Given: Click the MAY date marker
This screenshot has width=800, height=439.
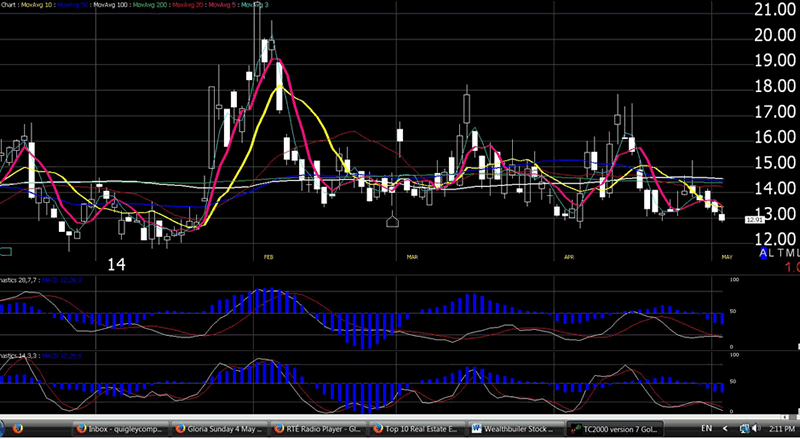Looking at the screenshot, I should pyautogui.click(x=727, y=257).
